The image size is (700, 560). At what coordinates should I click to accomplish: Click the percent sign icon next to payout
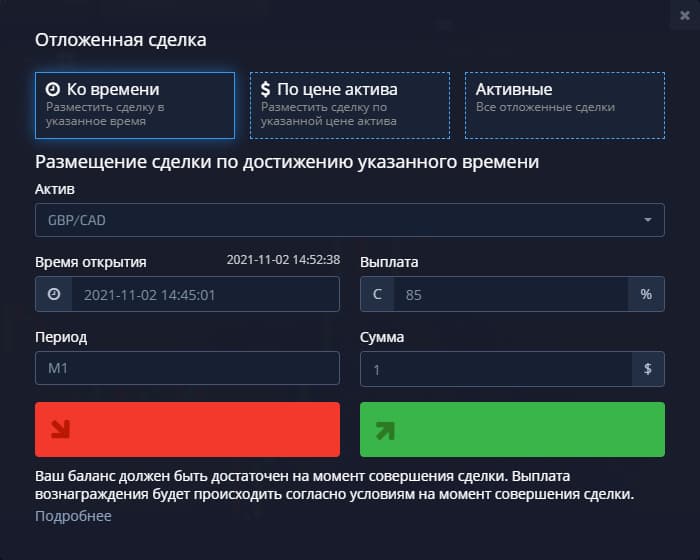(646, 295)
